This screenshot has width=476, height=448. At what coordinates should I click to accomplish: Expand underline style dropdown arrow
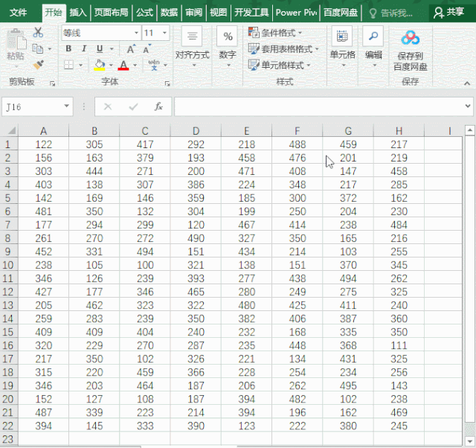112,49
